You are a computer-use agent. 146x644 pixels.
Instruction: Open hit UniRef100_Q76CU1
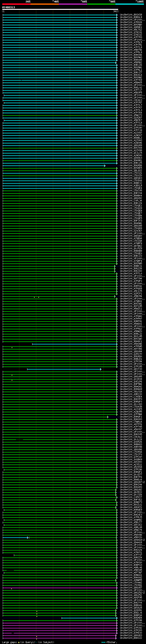[x=131, y=32]
